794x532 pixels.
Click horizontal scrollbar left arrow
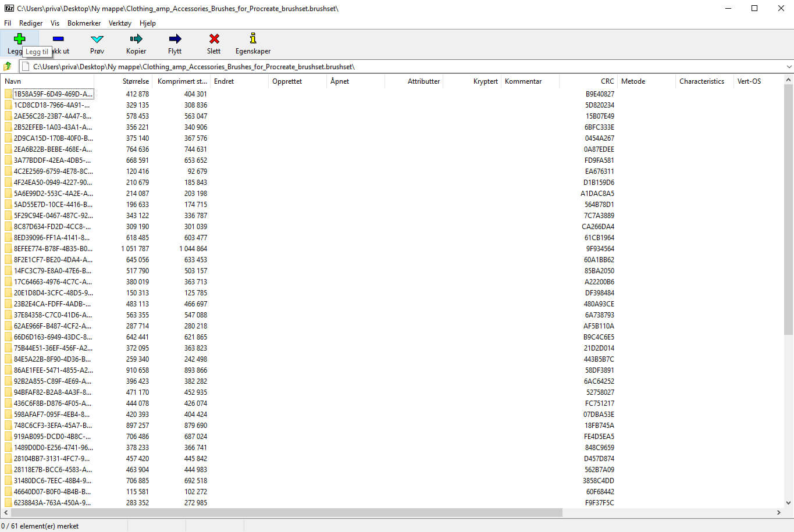point(6,512)
